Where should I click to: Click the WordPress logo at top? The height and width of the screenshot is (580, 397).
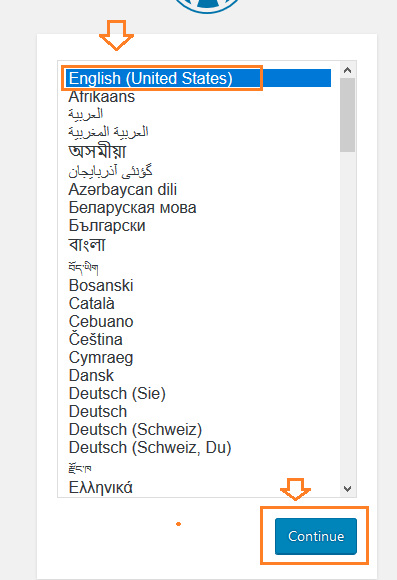click(207, 5)
